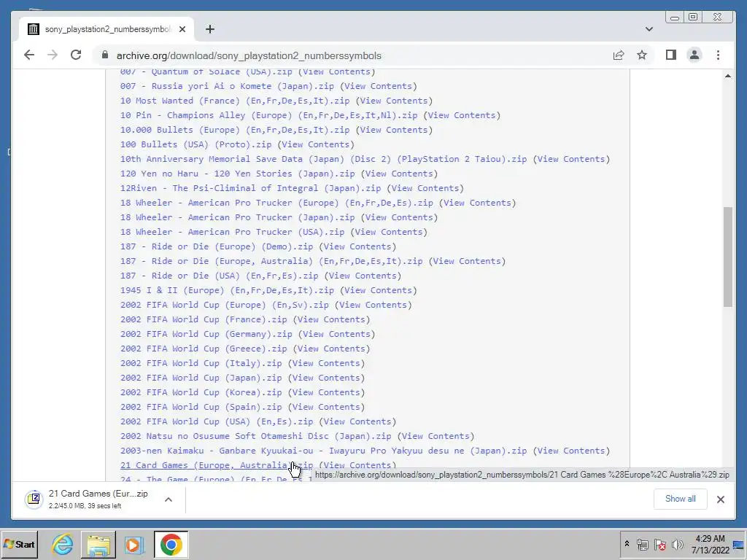The image size is (747, 560).
Task: Click the page scrollbar up arrow
Action: click(x=728, y=76)
